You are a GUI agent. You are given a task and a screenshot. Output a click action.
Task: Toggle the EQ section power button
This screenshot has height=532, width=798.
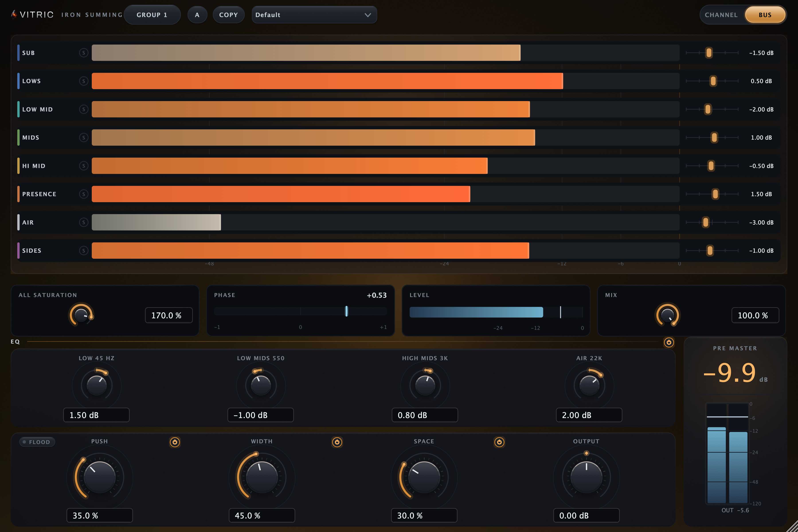(x=669, y=342)
